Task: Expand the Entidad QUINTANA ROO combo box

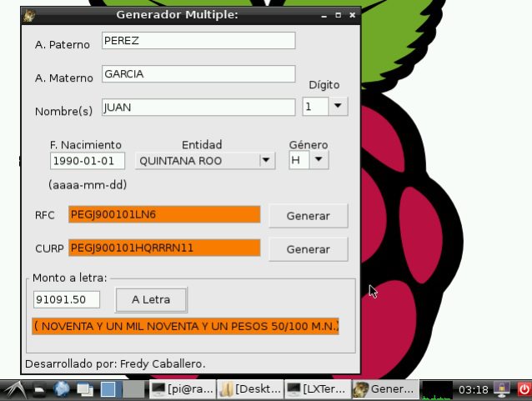Action: [205, 160]
